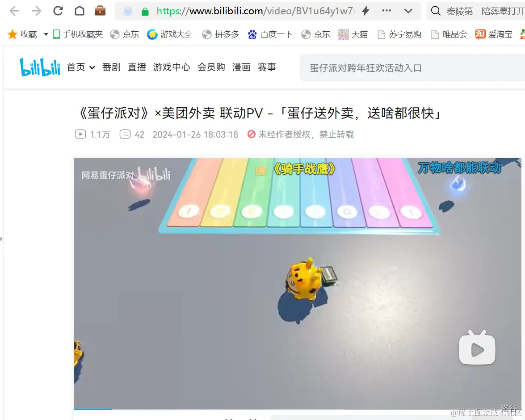Open 游戏大全 bookmark

coord(169,34)
